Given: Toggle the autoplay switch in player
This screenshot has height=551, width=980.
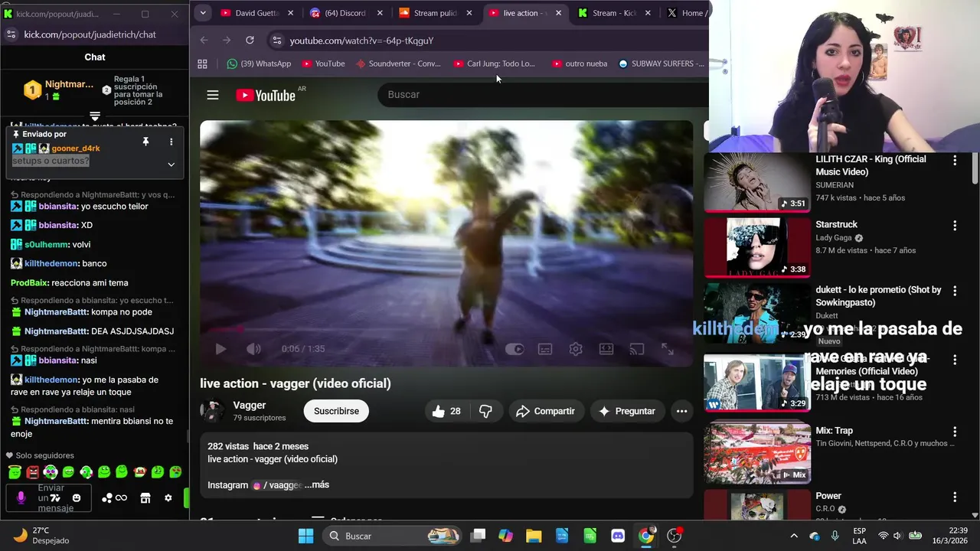Looking at the screenshot, I should (x=514, y=349).
